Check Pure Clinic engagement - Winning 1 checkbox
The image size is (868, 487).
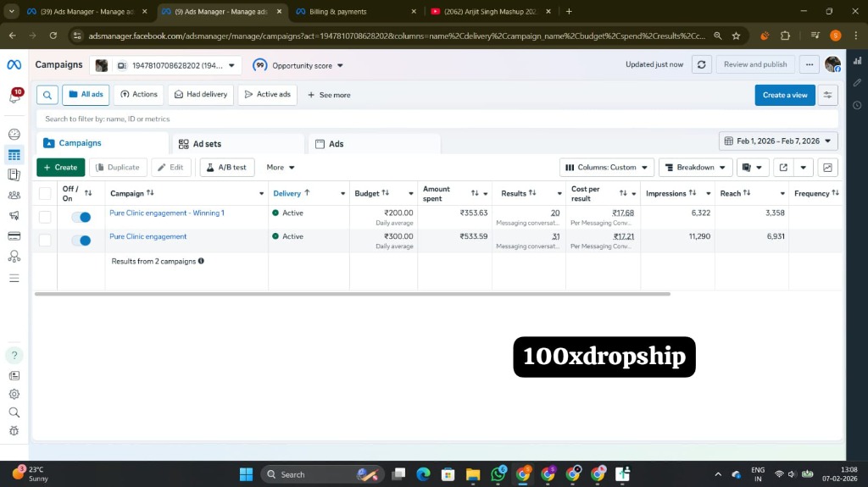[45, 217]
